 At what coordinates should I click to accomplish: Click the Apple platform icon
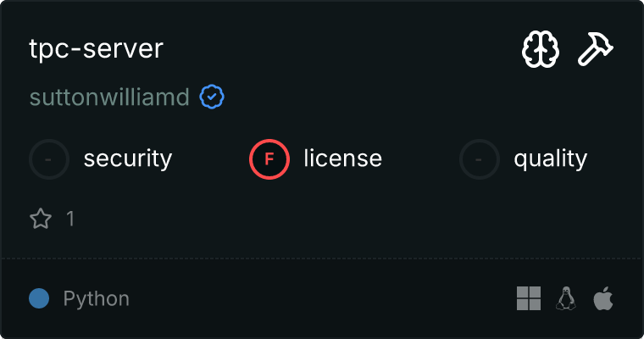pos(602,298)
